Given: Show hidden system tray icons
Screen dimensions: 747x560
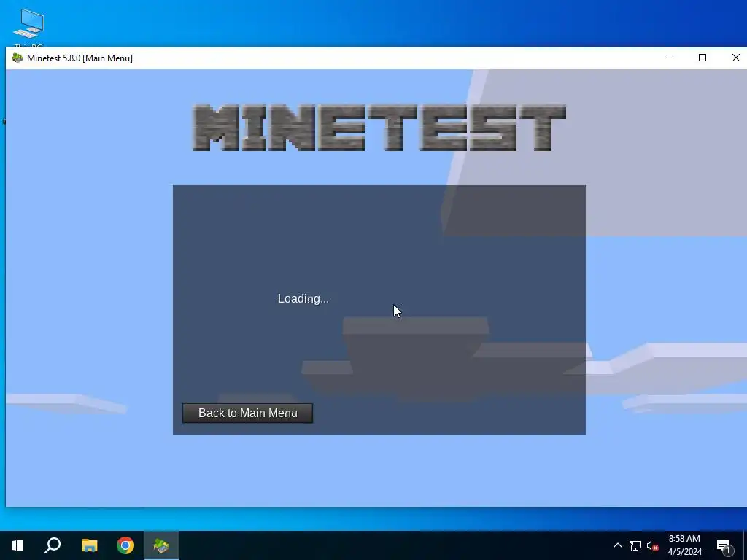Looking at the screenshot, I should 617,545.
